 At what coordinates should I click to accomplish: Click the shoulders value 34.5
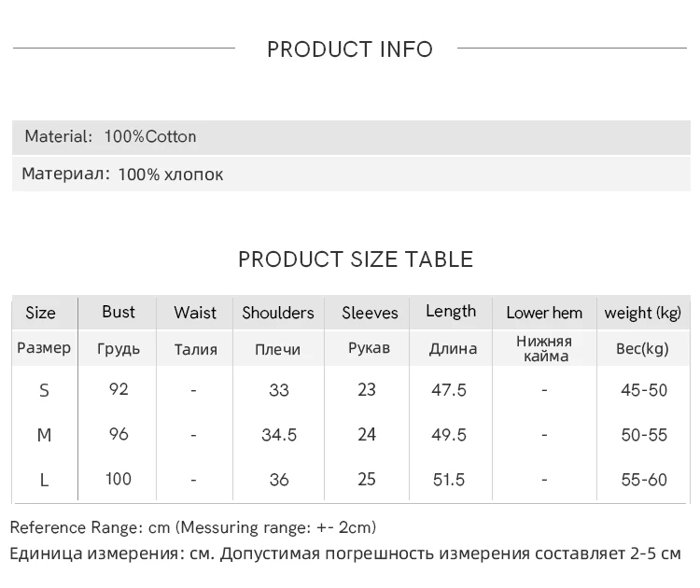click(x=278, y=435)
